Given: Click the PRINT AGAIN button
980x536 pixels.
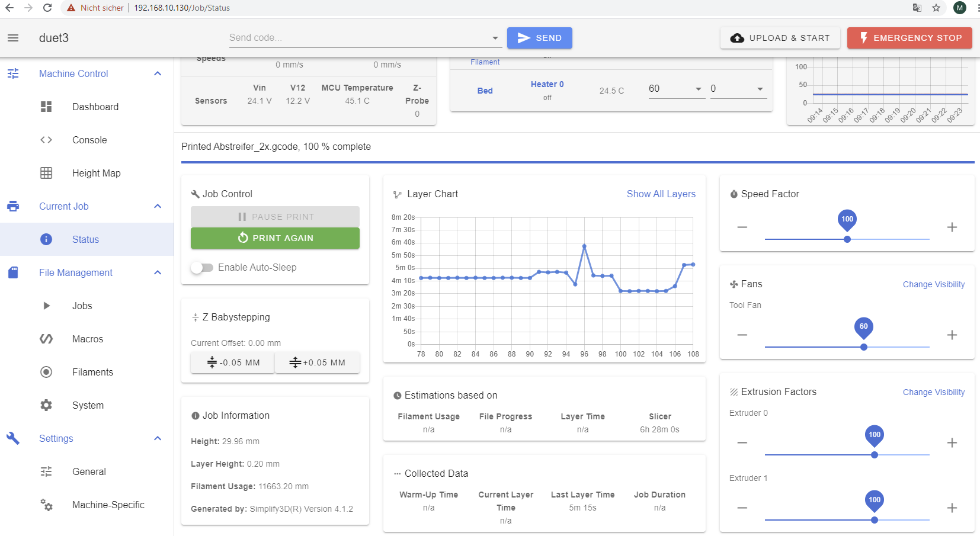Looking at the screenshot, I should (x=275, y=238).
